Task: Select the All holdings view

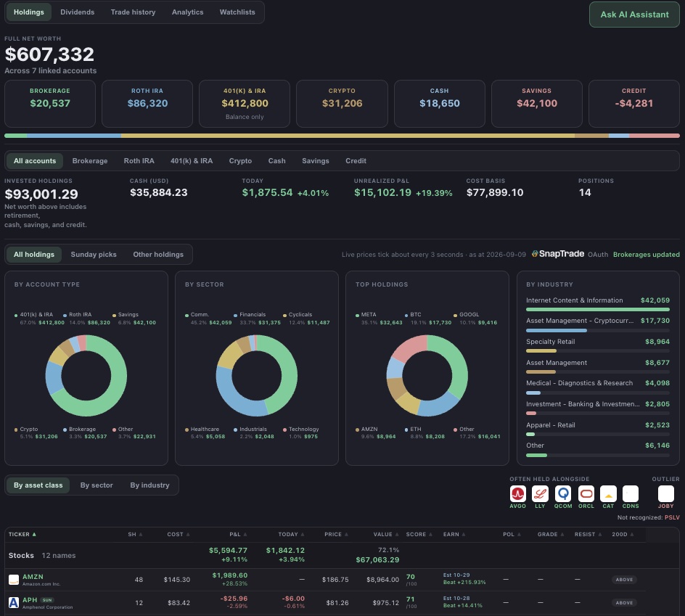Action: pyautogui.click(x=34, y=254)
